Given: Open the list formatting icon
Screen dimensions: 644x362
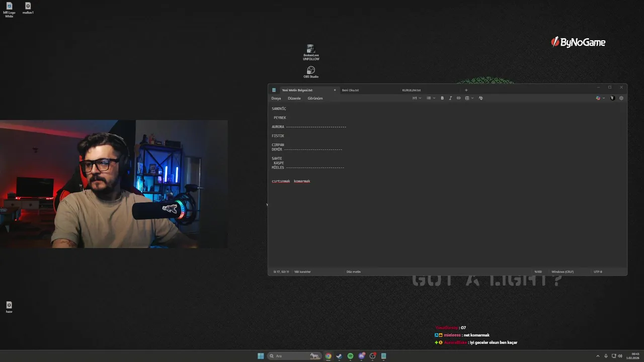Looking at the screenshot, I should click(x=429, y=98).
